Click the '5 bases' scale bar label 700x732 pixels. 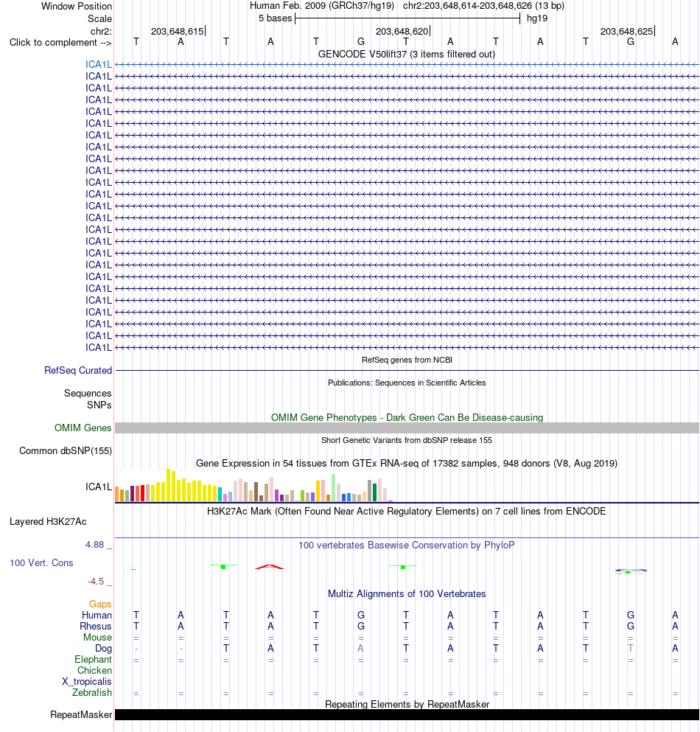point(275,18)
